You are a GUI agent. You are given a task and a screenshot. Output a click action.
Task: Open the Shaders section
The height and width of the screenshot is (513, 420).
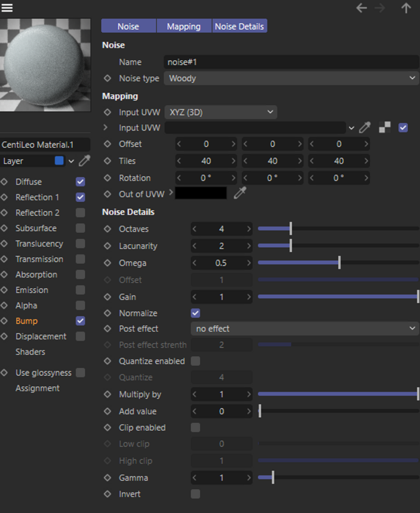point(30,352)
